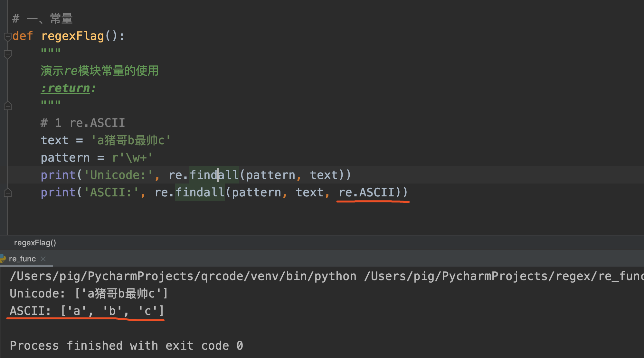This screenshot has width=644, height=358.
Task: Click the Unicode: result line in console
Action: (x=87, y=293)
